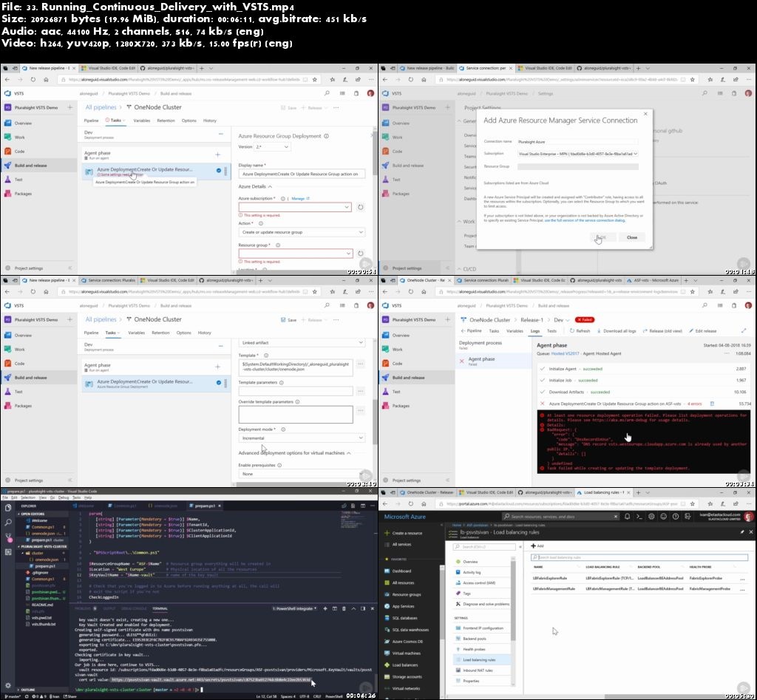Viewport: 757px width, 700px height.
Task: Open the Action dropdown for resource group
Action: [x=302, y=232]
